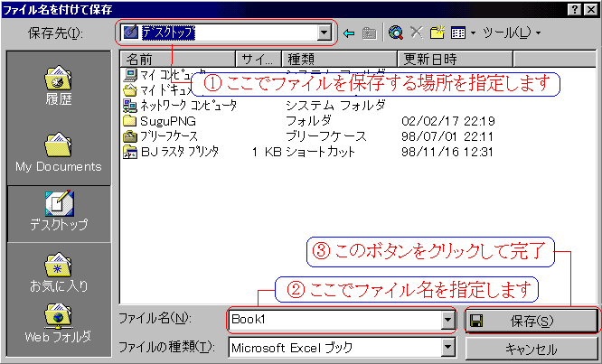This screenshot has width=602, height=364.
Task: Go to My Documents in sidebar
Action: 59,151
